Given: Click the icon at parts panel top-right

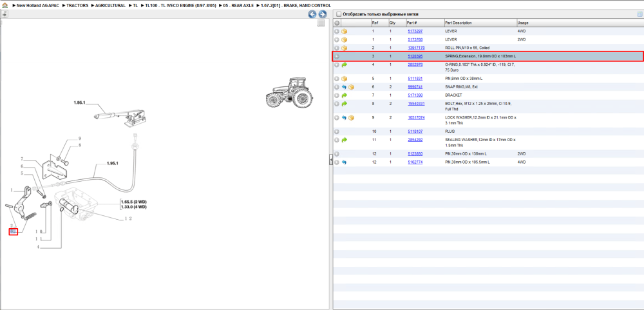Looking at the screenshot, I should (639, 14).
